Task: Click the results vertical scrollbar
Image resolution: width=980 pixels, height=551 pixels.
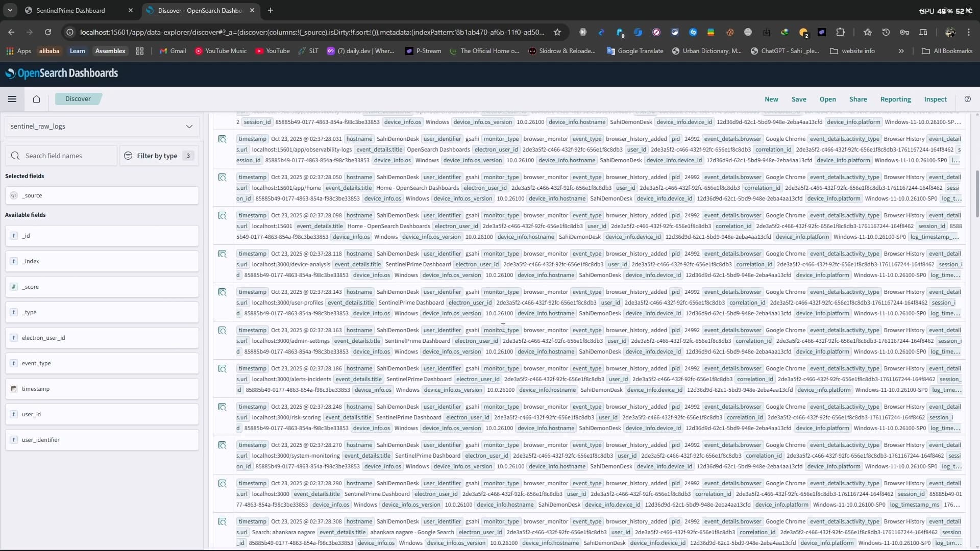Action: pos(977,194)
